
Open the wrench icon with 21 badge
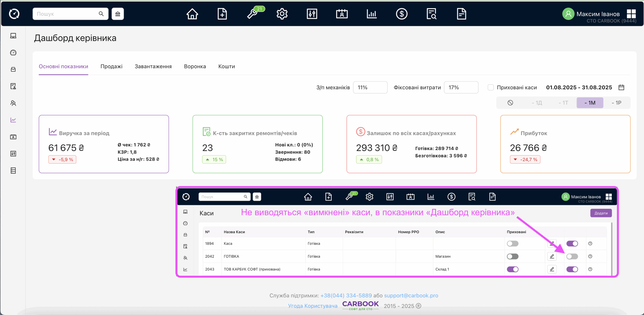[252, 14]
